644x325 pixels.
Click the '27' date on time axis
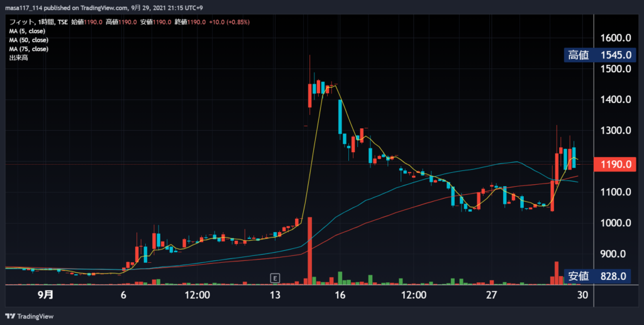pyautogui.click(x=491, y=295)
